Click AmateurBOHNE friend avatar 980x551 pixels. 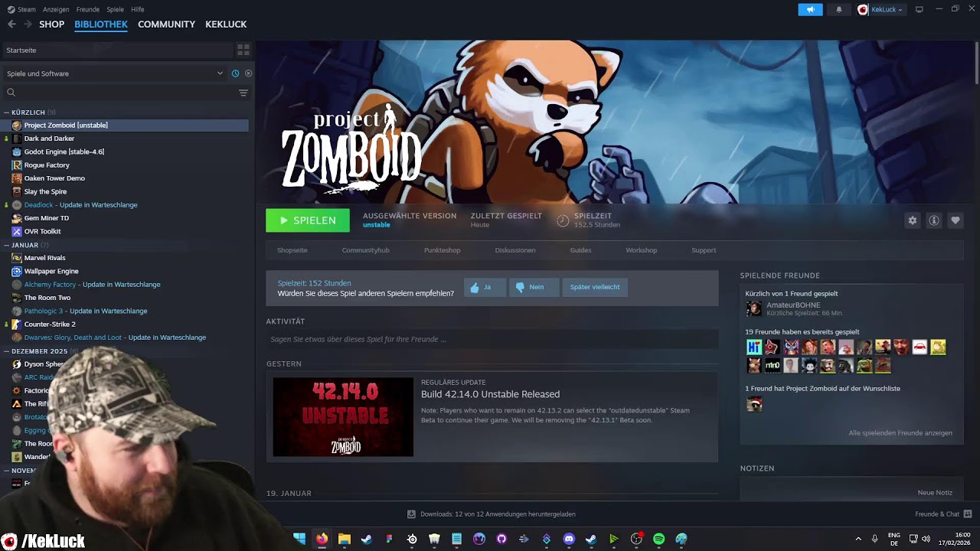tap(754, 308)
